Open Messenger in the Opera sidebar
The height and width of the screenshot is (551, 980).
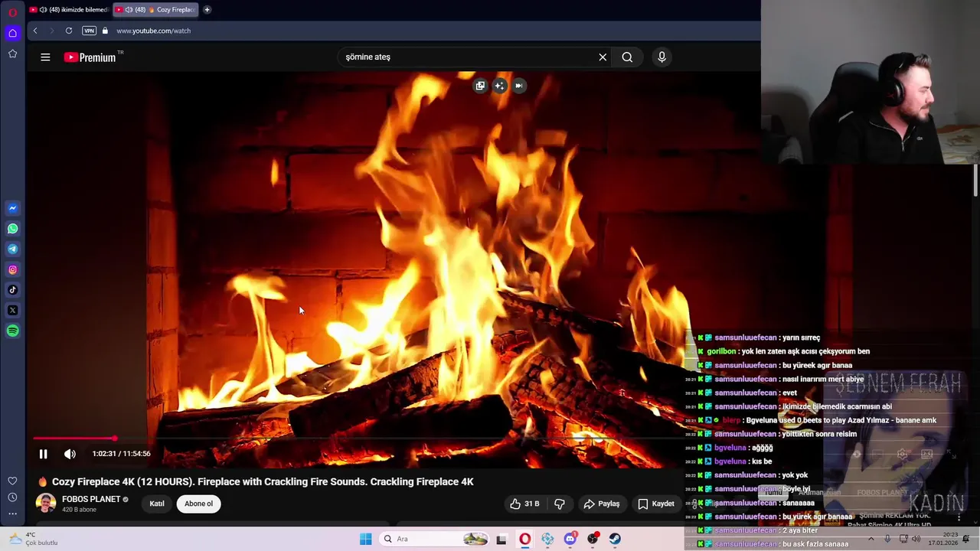(x=12, y=208)
